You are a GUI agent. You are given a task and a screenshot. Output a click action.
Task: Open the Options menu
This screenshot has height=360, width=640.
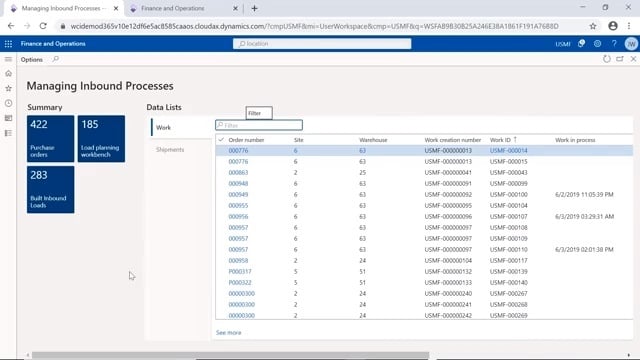point(31,60)
